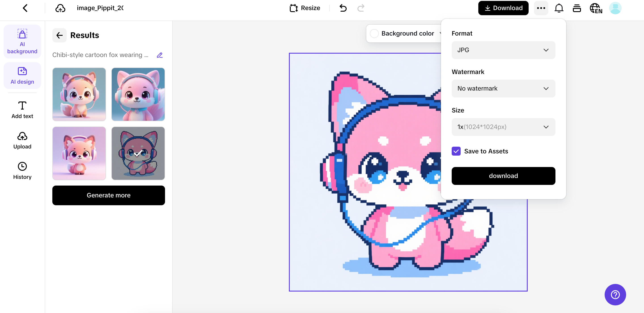The height and width of the screenshot is (313, 644).
Task: Click the black download button in popup
Action: pos(503,176)
